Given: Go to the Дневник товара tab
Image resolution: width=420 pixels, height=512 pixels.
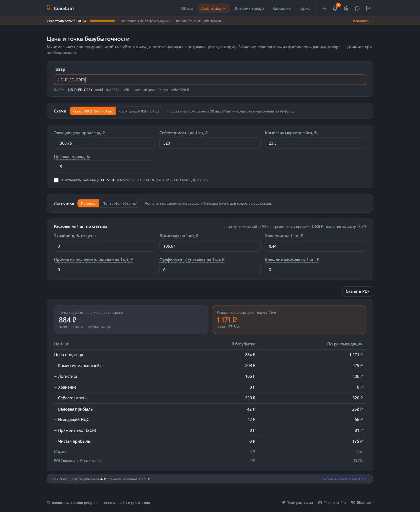Looking at the screenshot, I should coord(249,8).
